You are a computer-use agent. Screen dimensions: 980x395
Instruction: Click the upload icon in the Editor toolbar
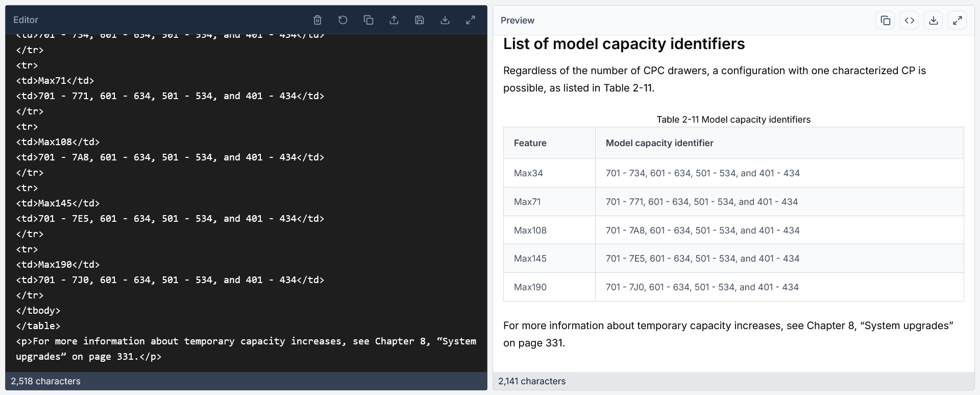[394, 20]
